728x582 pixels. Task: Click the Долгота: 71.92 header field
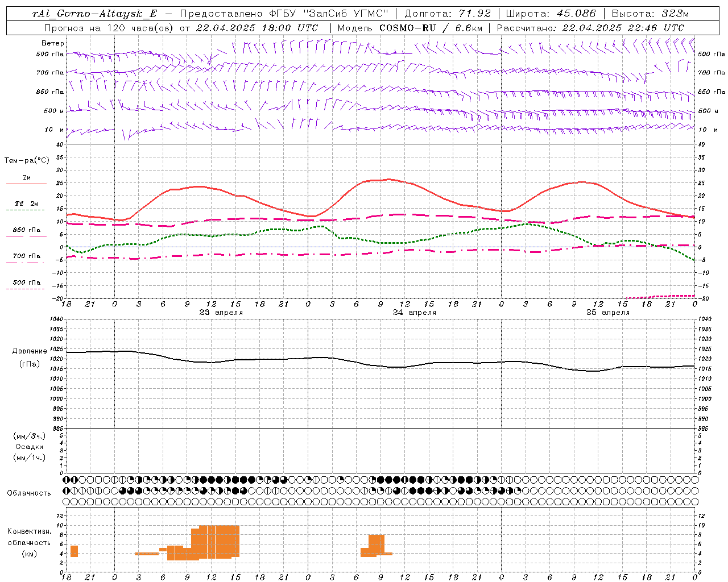point(448,14)
